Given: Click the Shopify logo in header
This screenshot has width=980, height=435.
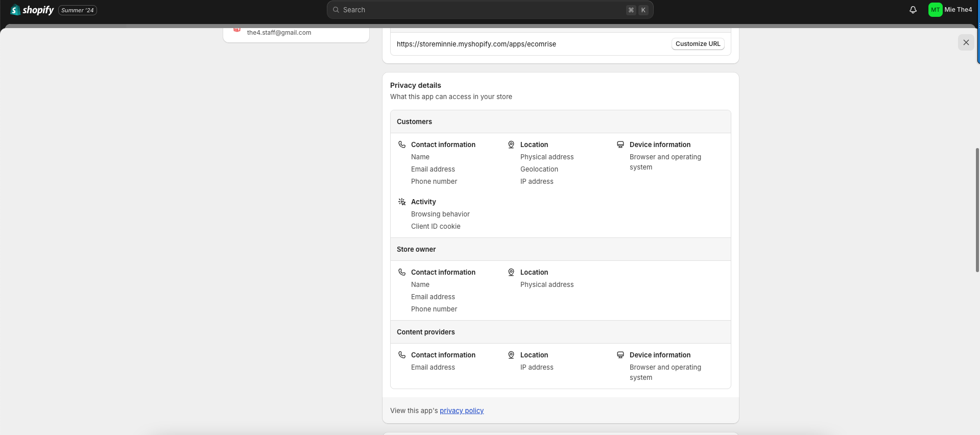Looking at the screenshot, I should (32, 10).
